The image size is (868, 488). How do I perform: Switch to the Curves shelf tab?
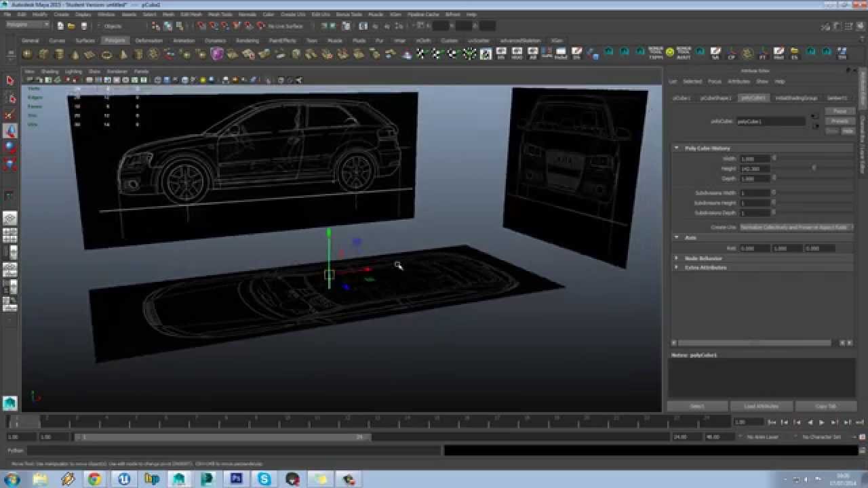coord(57,41)
